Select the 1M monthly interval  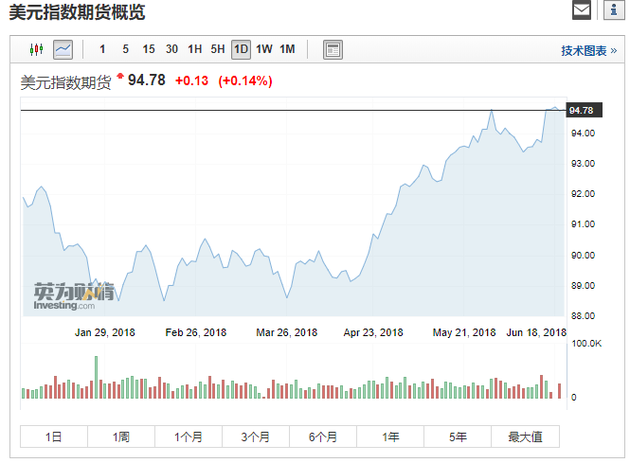287,49
